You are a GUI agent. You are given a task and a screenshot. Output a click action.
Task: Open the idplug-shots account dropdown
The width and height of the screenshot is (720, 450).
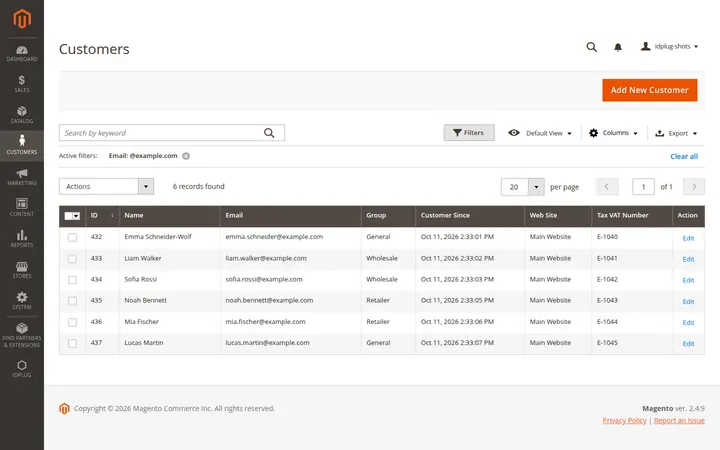[x=669, y=46]
